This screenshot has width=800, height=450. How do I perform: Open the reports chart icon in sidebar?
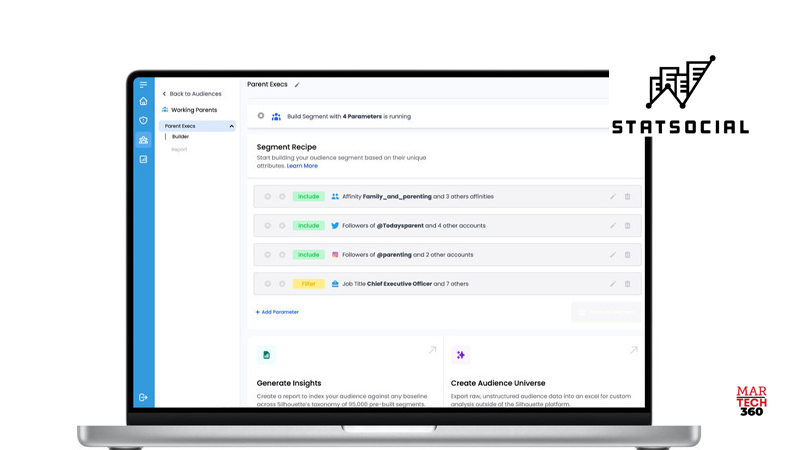click(143, 159)
